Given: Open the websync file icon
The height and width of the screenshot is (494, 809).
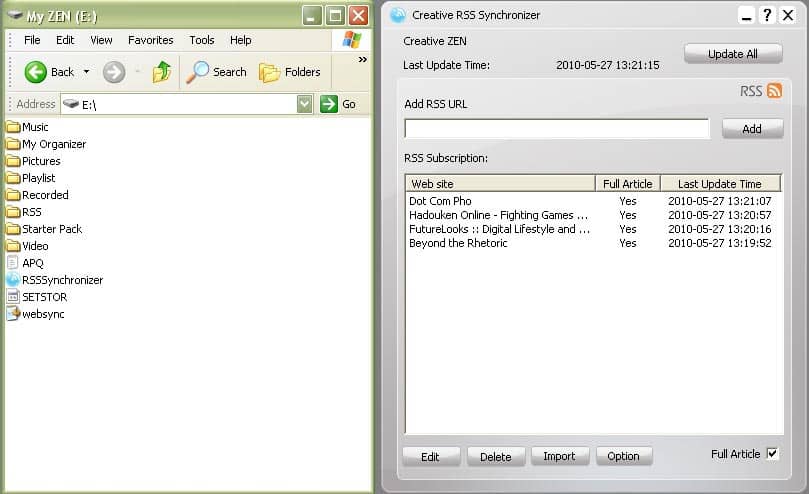Looking at the screenshot, I should tap(13, 314).
